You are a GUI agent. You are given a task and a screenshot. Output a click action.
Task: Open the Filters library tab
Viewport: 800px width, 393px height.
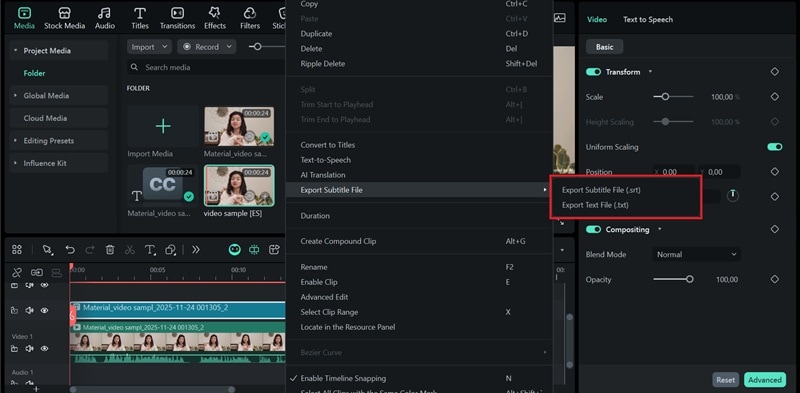[249, 18]
